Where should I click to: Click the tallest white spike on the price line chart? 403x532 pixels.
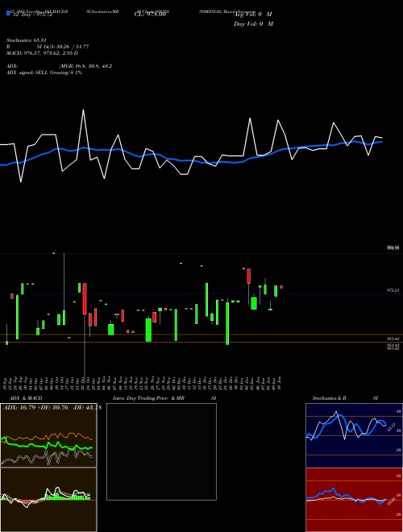pos(84,110)
